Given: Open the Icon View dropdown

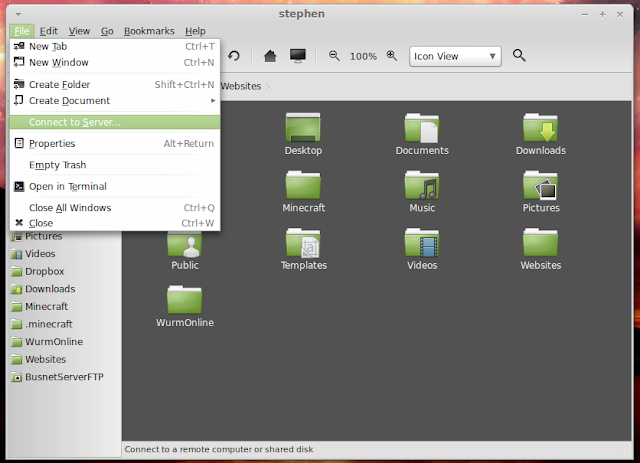Looking at the screenshot, I should click(455, 56).
